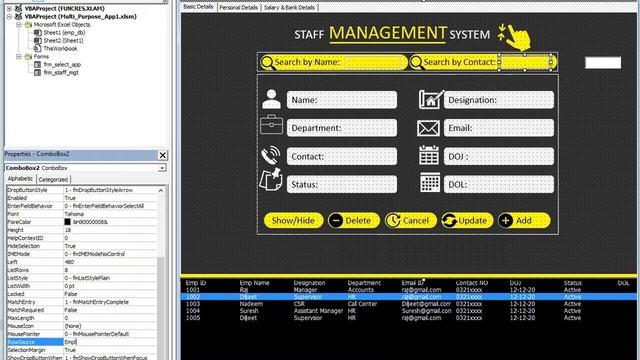
Task: Select the white text box at right
Action: 603,62
